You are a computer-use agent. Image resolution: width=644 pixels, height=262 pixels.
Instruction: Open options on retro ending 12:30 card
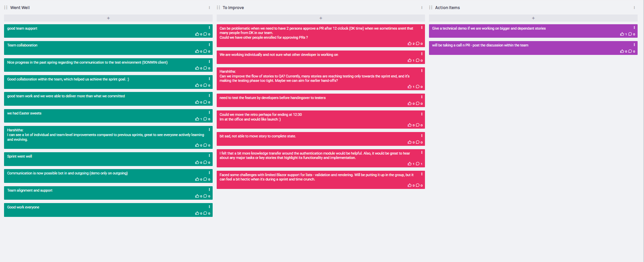click(422, 114)
